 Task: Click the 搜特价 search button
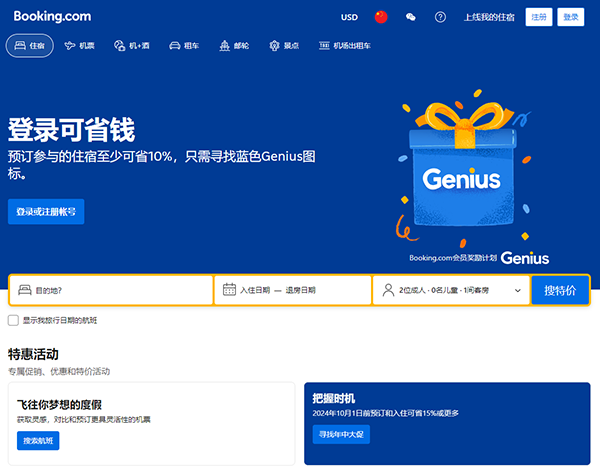tap(560, 290)
